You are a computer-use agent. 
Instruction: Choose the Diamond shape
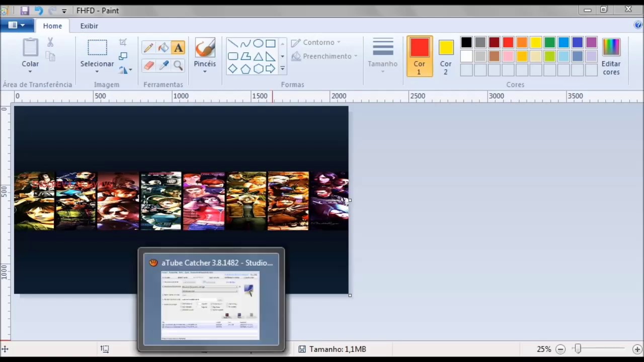pos(233,69)
